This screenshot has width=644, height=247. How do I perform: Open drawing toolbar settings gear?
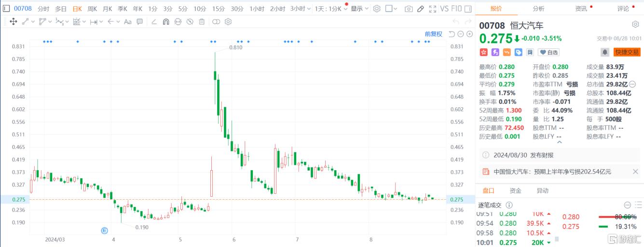[228, 21]
